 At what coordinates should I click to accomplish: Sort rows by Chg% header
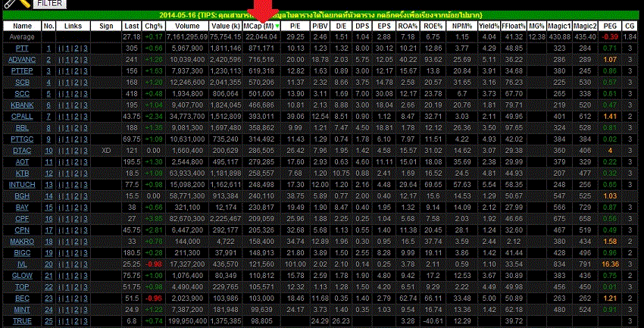[154, 26]
